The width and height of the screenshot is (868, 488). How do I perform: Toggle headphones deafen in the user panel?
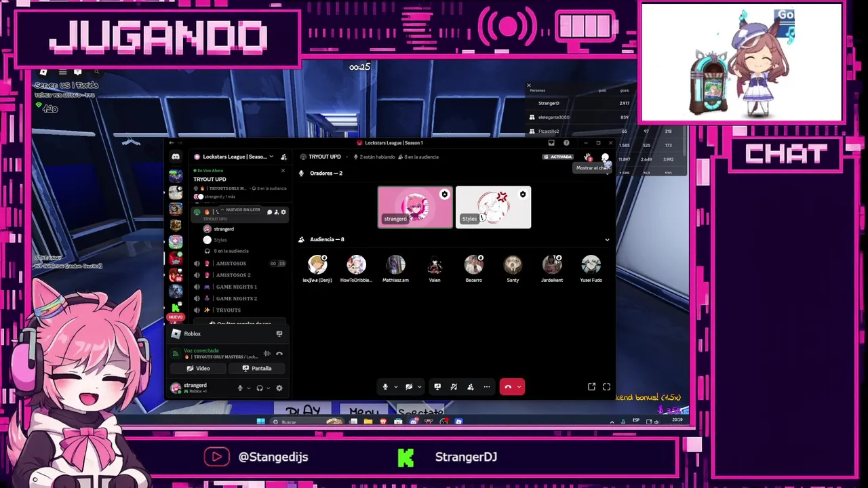(259, 388)
